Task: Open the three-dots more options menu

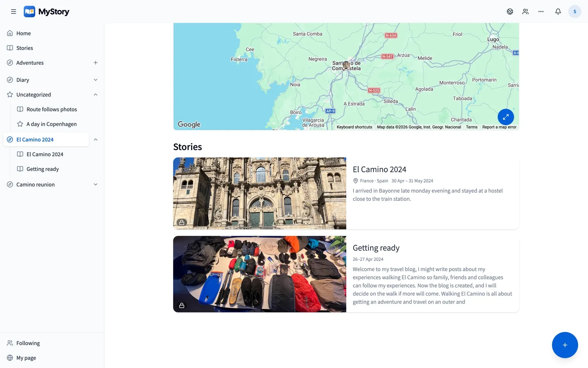Action: (x=541, y=11)
